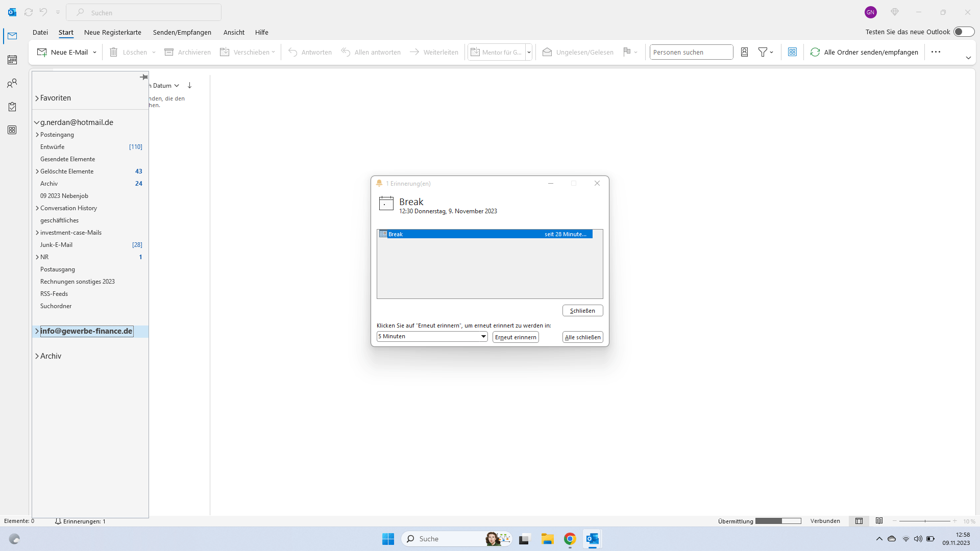
Task: Toggle the Testen Sie das neue Outlook switch
Action: point(963,32)
